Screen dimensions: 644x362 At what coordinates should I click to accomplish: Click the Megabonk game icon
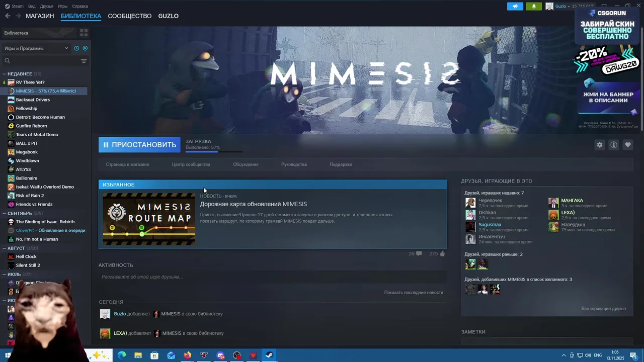click(x=11, y=152)
